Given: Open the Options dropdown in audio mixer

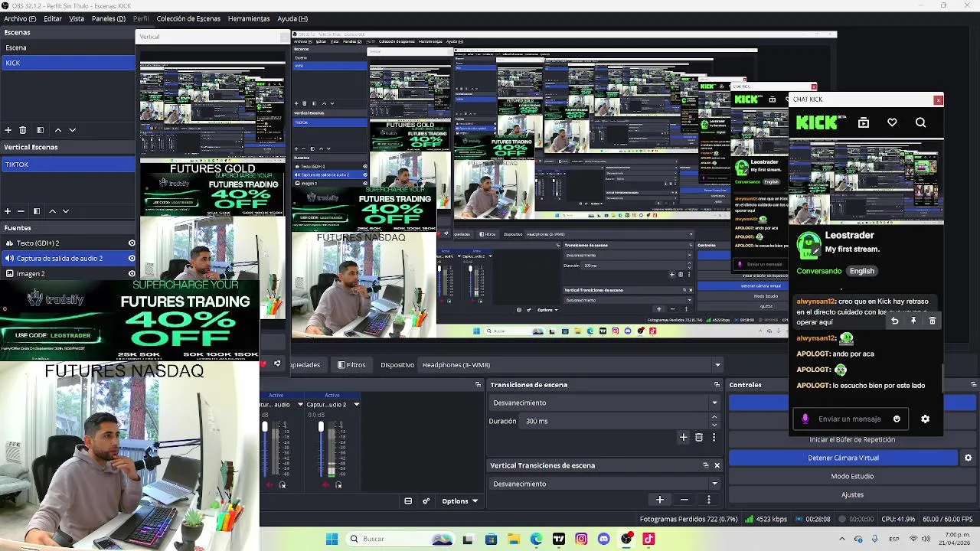Looking at the screenshot, I should tap(459, 501).
